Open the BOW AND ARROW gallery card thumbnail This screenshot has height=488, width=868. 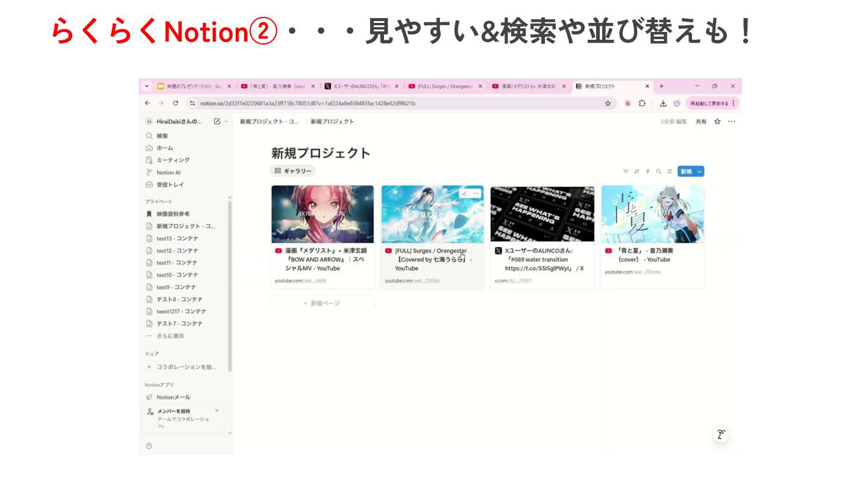coord(322,214)
